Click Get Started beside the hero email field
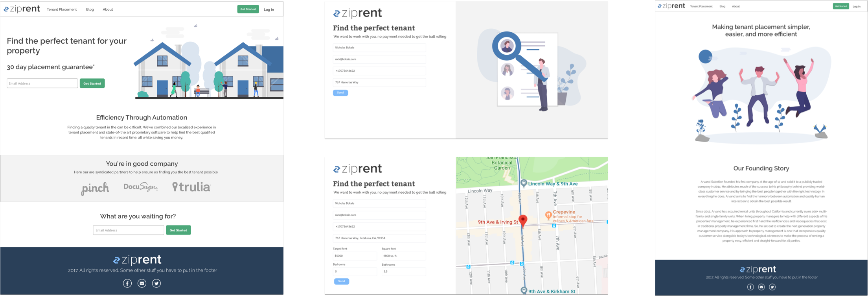This screenshot has height=296, width=868. click(x=92, y=83)
